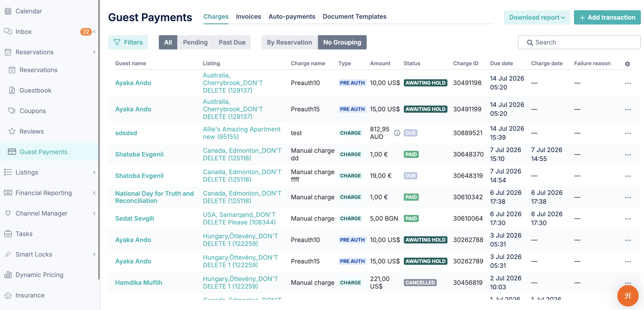The image size is (644, 310).
Task: Open row actions for charge 30610342
Action: click(628, 197)
